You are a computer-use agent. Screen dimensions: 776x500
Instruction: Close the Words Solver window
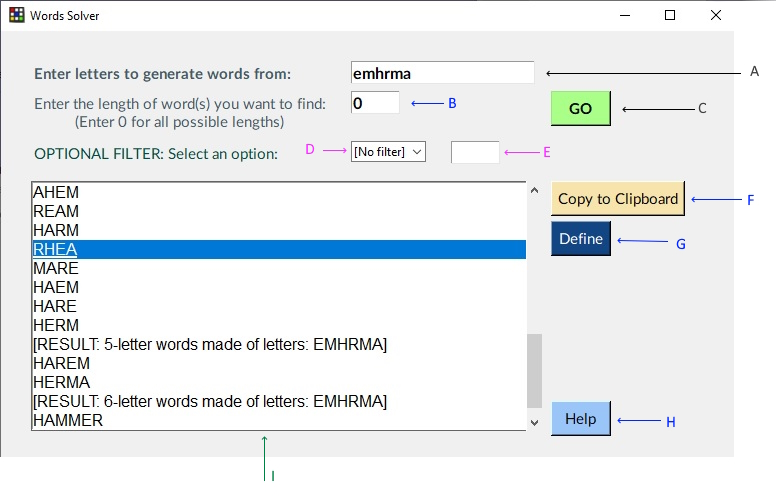[x=716, y=15]
